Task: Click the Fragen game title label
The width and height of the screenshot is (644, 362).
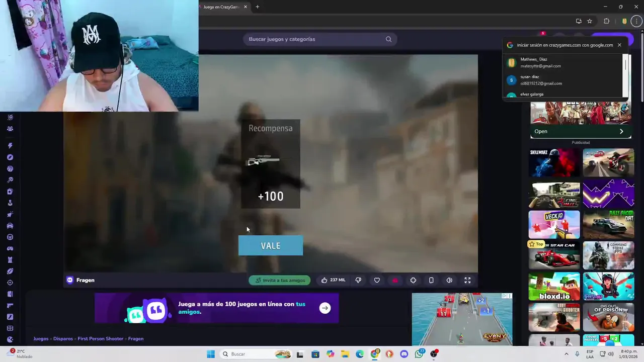Action: [85, 280]
